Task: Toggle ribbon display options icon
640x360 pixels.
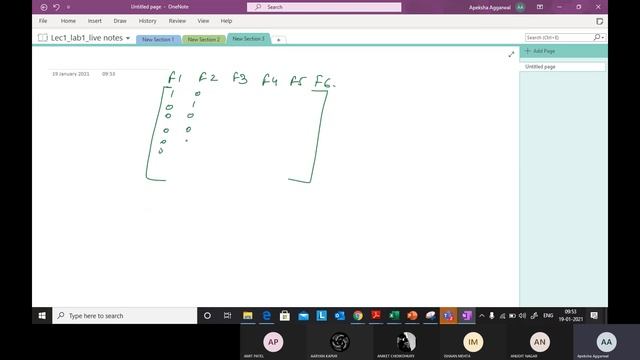Action: [540, 7]
